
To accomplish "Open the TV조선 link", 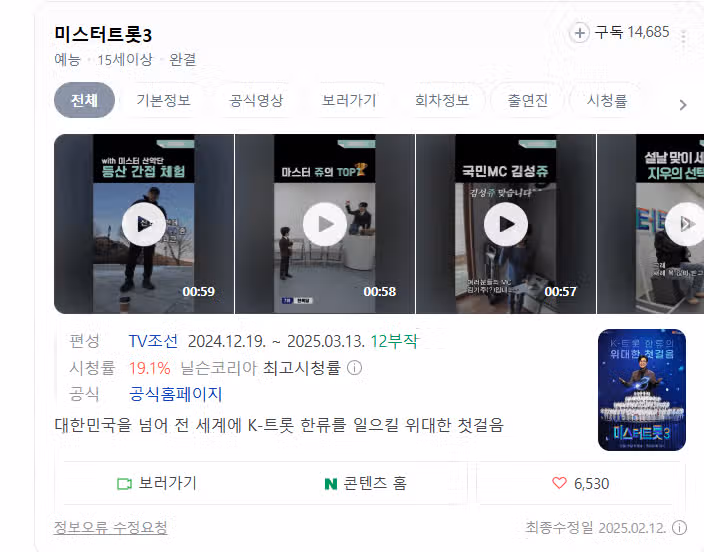I will (153, 341).
